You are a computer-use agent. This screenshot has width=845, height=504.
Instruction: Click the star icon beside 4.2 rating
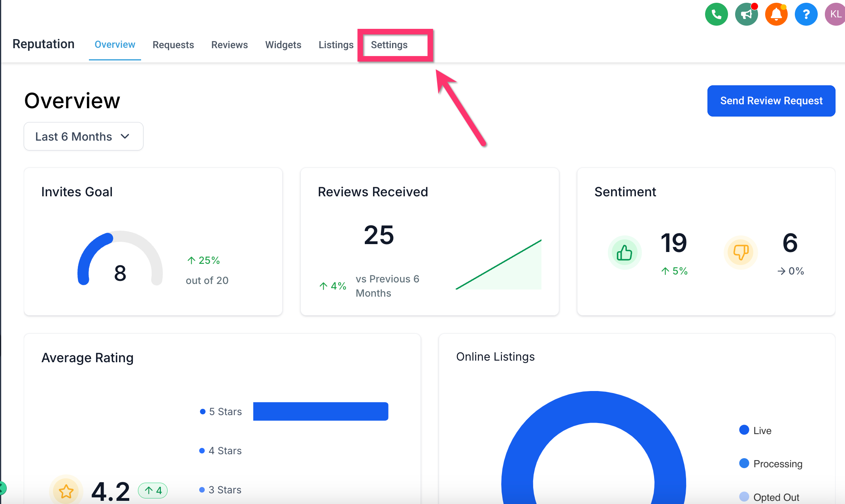(x=66, y=492)
